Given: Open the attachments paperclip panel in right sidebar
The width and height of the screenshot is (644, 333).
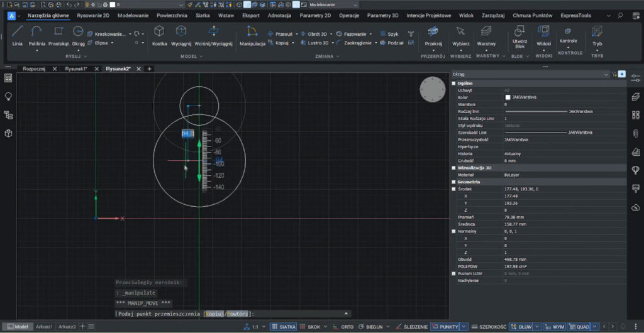Looking at the screenshot, I should pos(635,133).
